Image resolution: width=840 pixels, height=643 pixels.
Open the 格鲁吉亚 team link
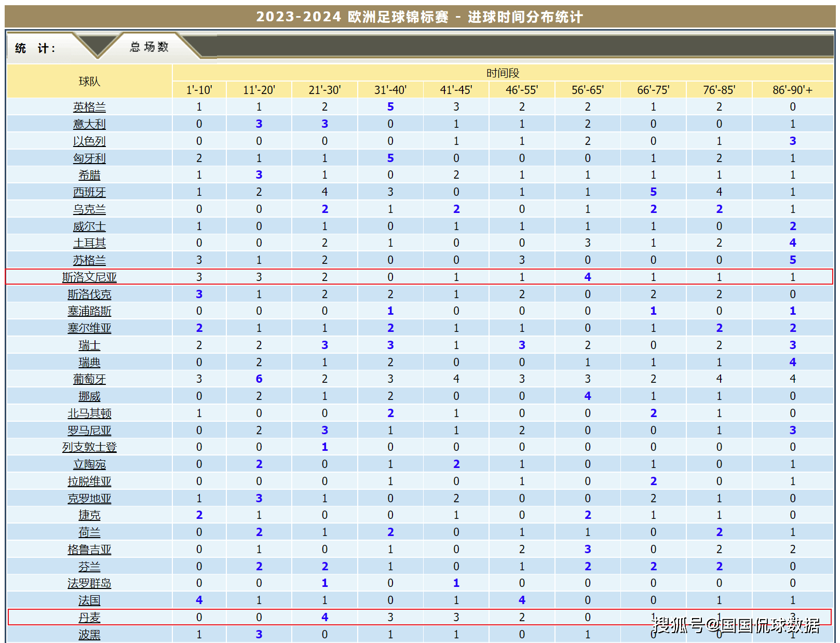(89, 550)
